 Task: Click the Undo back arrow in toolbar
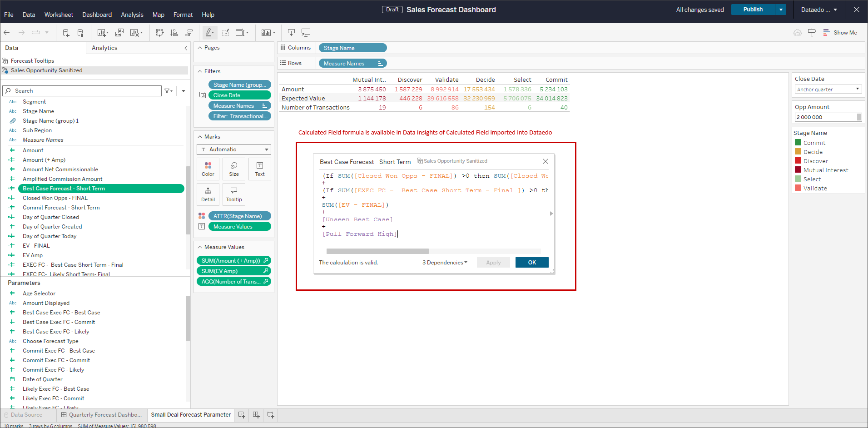(x=7, y=32)
